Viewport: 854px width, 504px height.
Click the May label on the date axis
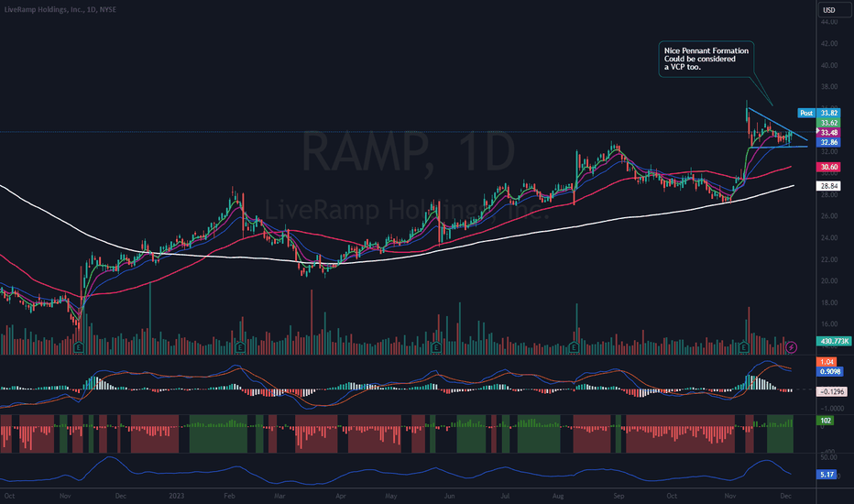pos(391,496)
